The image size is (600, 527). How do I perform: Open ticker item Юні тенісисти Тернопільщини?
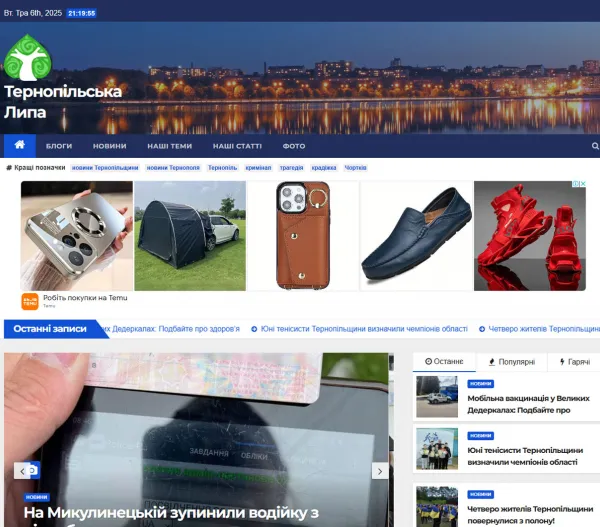364,329
